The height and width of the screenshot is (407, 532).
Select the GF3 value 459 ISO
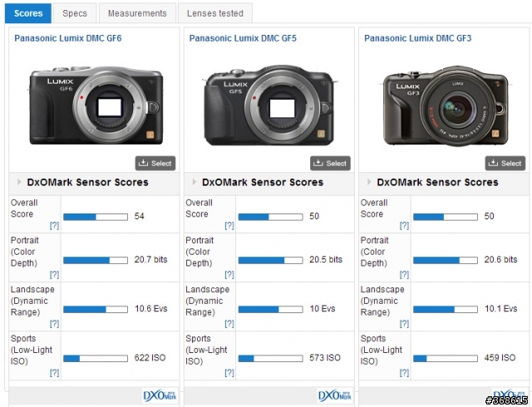pyautogui.click(x=500, y=357)
